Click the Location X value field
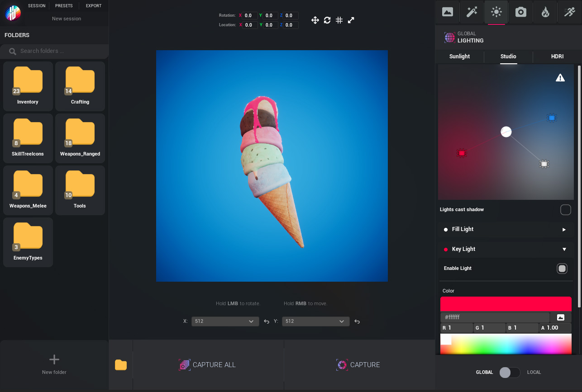582x392 pixels. coord(250,25)
